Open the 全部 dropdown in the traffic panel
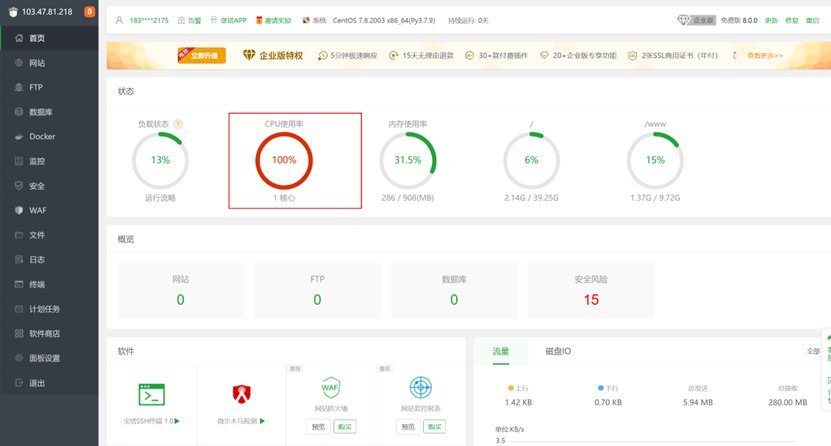 coord(814,351)
